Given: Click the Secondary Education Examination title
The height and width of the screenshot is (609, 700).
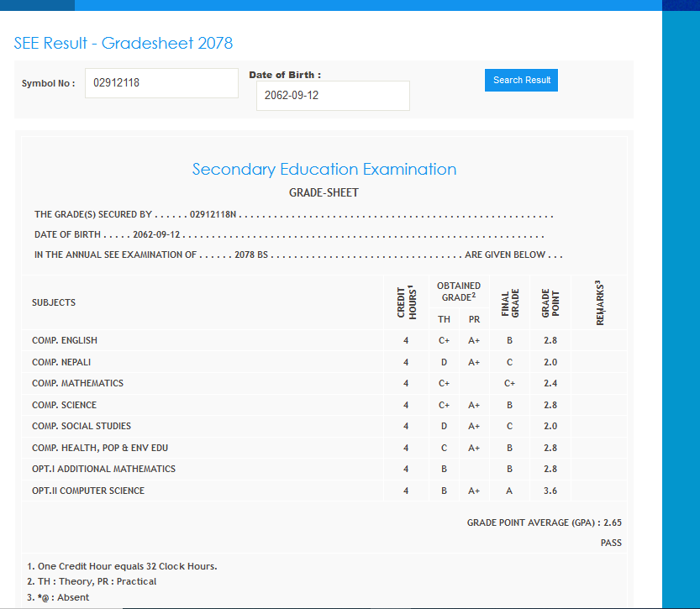Looking at the screenshot, I should click(x=324, y=170).
